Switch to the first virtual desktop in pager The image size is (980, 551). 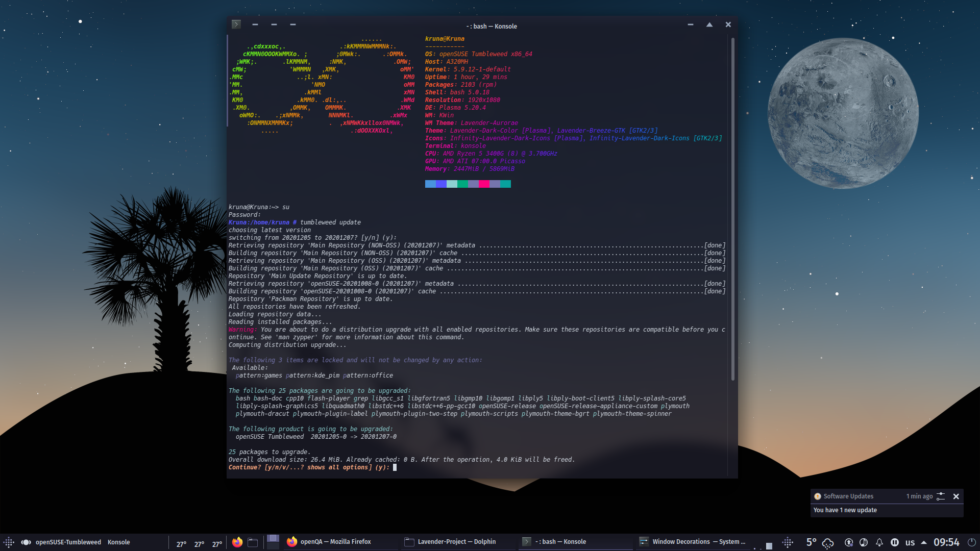pyautogui.click(x=273, y=538)
